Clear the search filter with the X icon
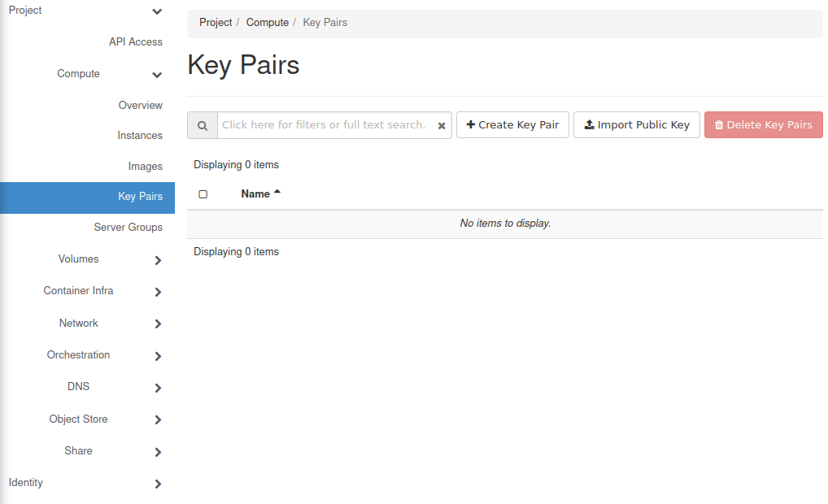Image resolution: width=828 pixels, height=504 pixels. [442, 126]
